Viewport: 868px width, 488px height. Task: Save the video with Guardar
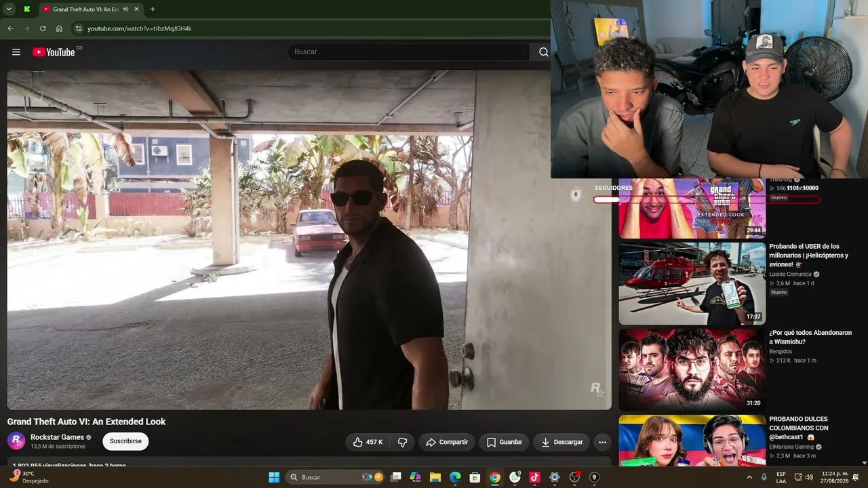click(505, 442)
